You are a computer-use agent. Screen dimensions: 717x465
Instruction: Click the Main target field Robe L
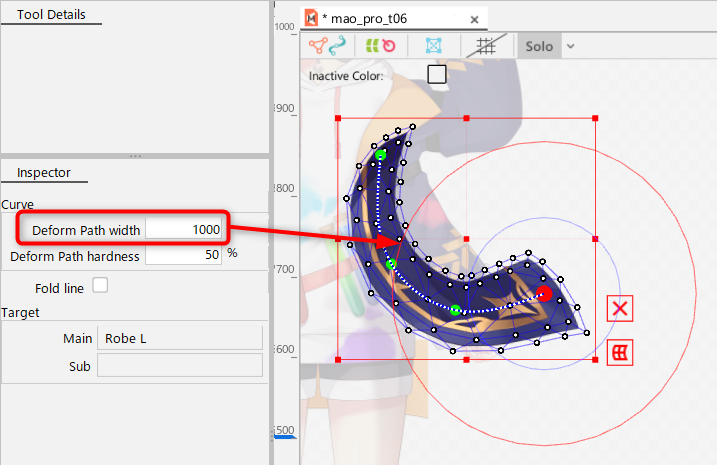click(179, 338)
